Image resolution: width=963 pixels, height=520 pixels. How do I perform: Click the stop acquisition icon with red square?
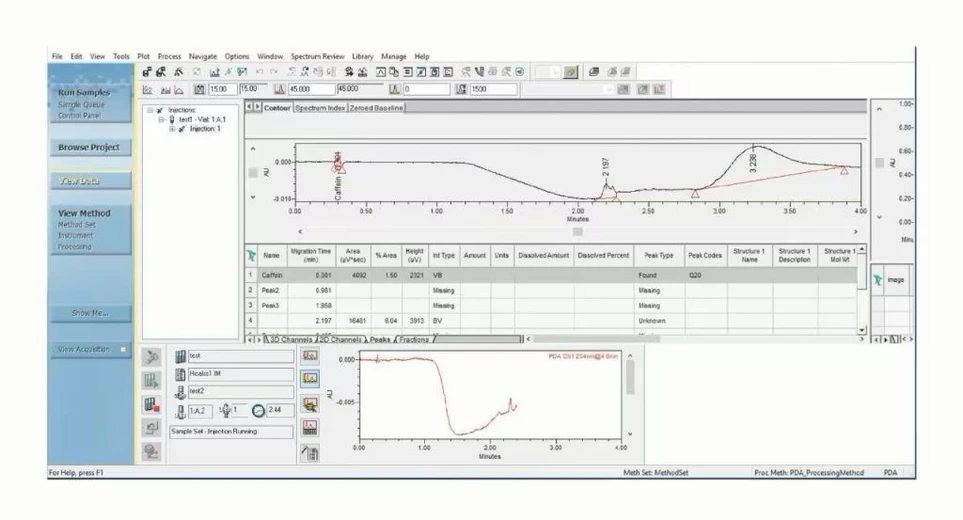click(151, 405)
